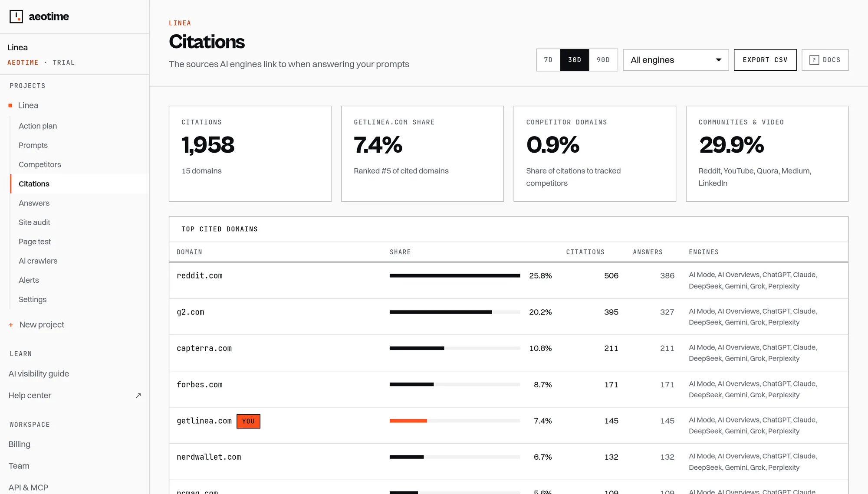Export citations as CSV
The height and width of the screenshot is (494, 868).
click(x=765, y=60)
